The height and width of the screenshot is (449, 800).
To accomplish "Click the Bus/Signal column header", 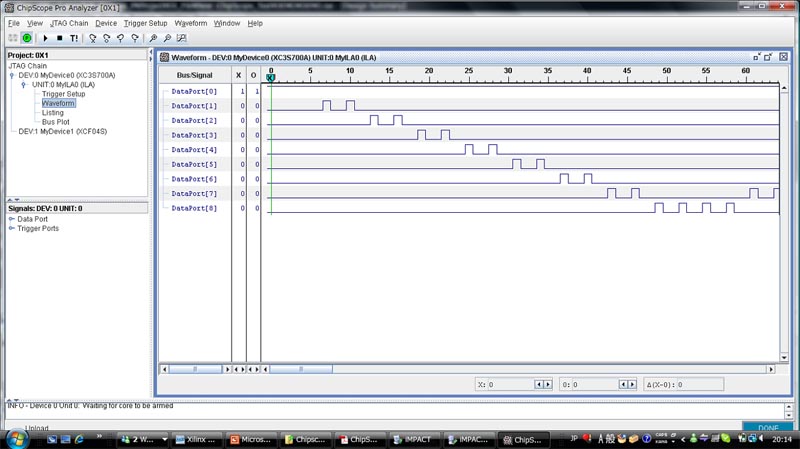I will tap(194, 75).
